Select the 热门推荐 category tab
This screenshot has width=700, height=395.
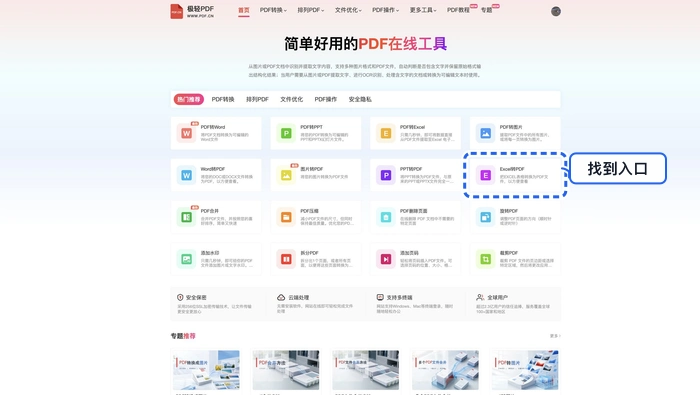(188, 99)
